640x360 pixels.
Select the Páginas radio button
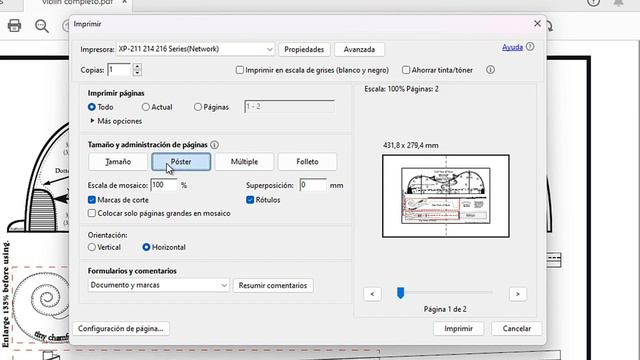tap(198, 107)
